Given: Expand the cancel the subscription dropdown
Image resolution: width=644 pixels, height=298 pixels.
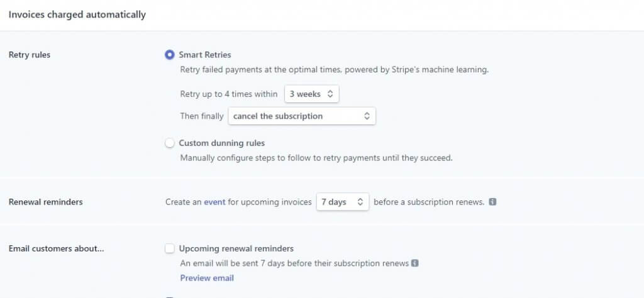Looking at the screenshot, I should pyautogui.click(x=302, y=116).
